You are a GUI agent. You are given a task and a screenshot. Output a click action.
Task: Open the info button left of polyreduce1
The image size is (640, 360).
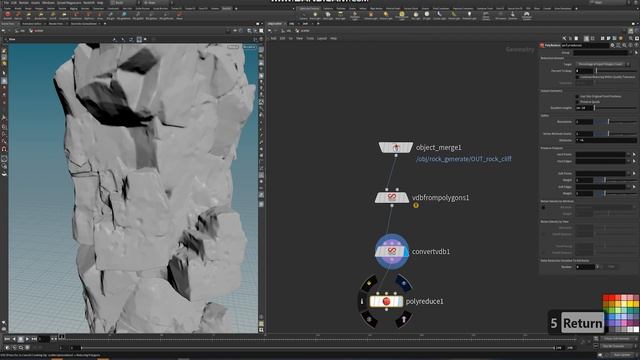(x=362, y=301)
